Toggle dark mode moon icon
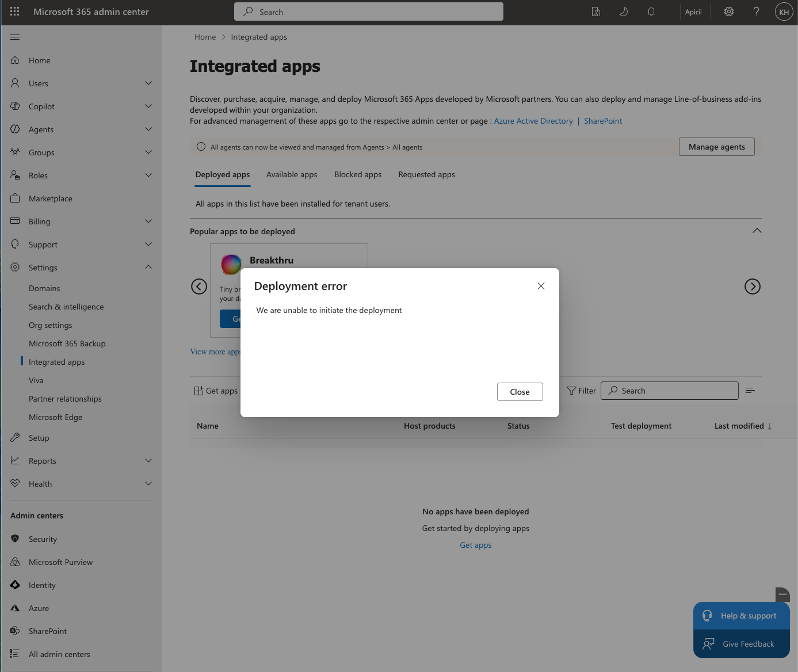Screen dimensions: 798x672 (623, 12)
